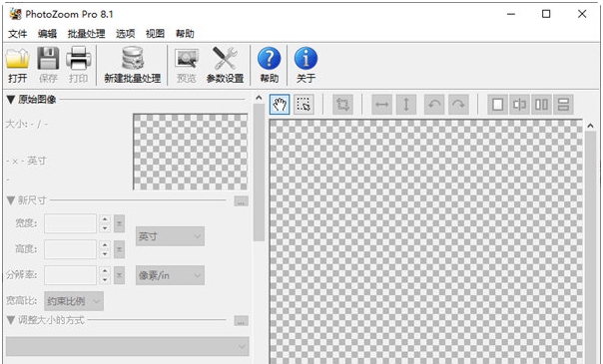Increase 宽度 with the up stepper arrow

coord(105,219)
